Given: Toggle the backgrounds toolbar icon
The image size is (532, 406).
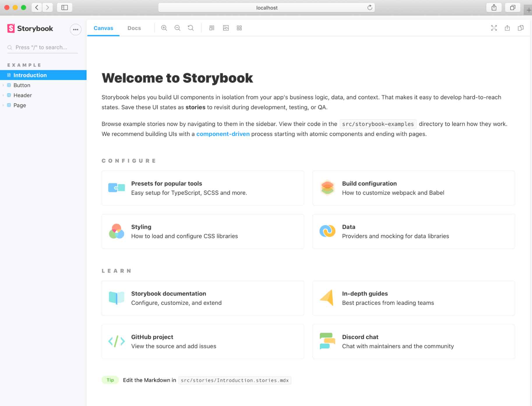Looking at the screenshot, I should click(212, 28).
